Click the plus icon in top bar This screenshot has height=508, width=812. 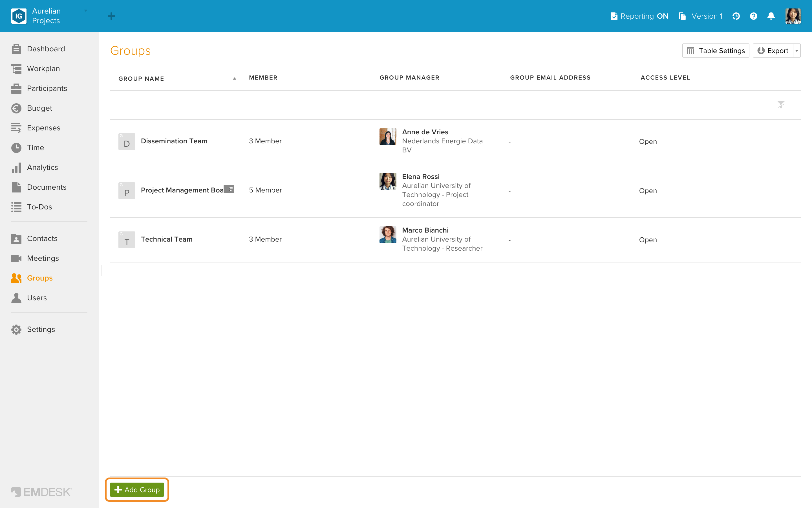click(x=111, y=16)
